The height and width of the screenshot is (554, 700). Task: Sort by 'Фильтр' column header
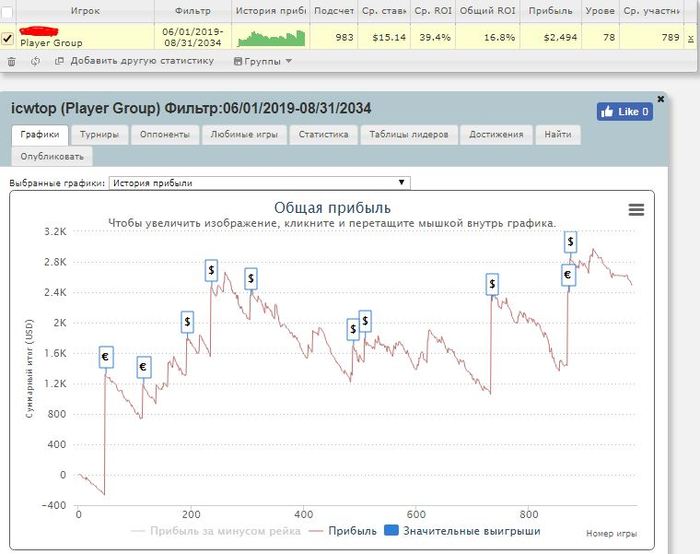(x=193, y=11)
